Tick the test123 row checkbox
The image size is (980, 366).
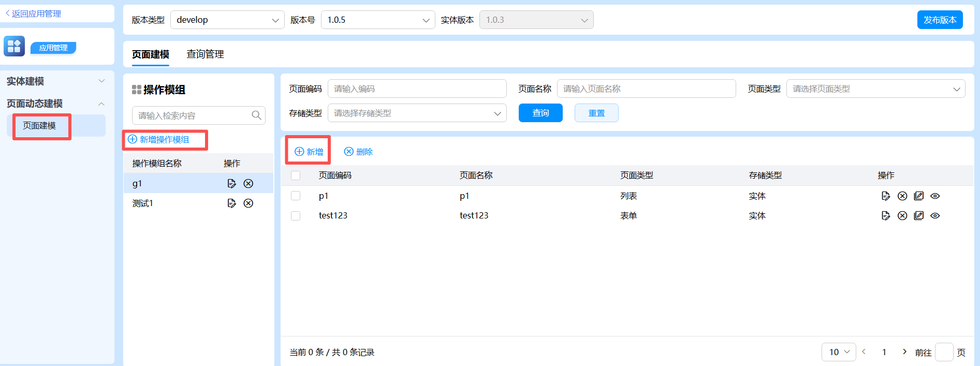[296, 215]
